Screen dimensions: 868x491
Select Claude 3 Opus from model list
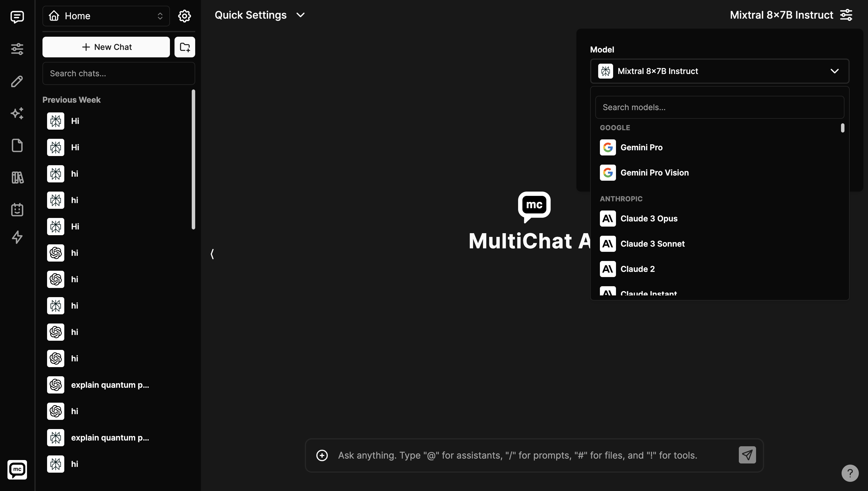click(x=648, y=219)
